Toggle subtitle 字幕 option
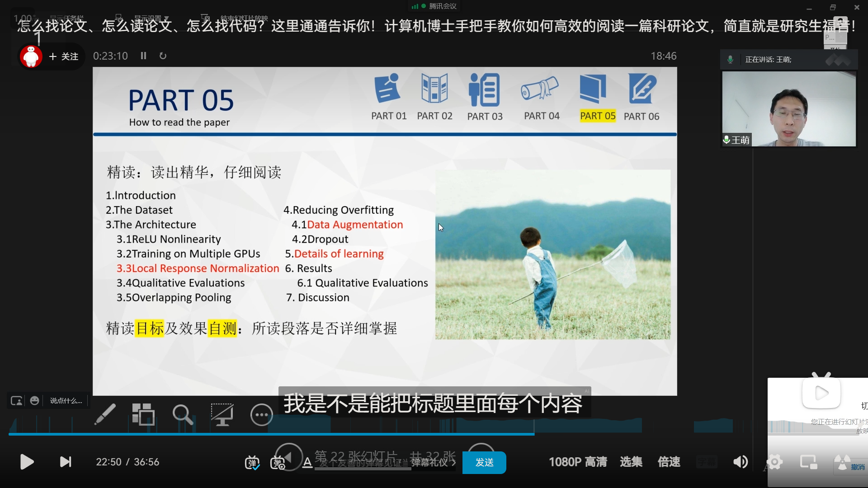 point(707,462)
